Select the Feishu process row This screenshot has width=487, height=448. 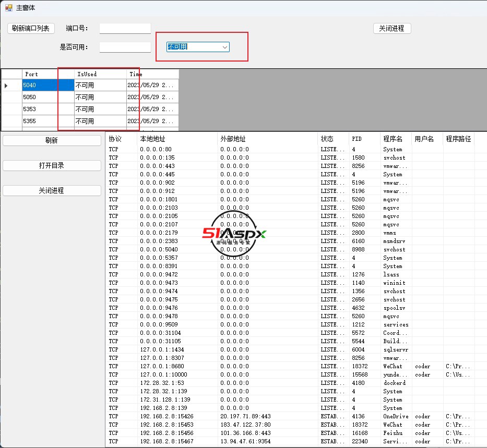(290, 433)
